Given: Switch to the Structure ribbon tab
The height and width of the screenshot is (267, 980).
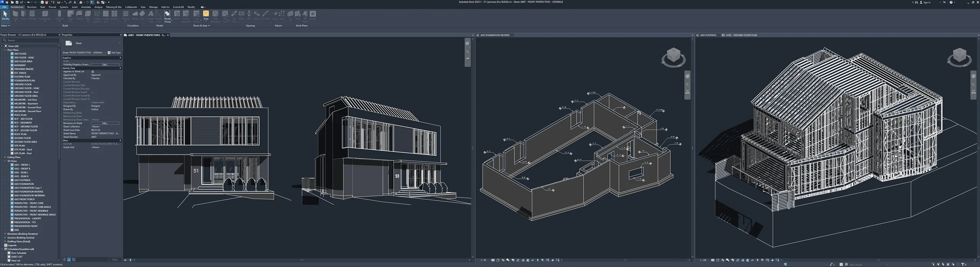Looking at the screenshot, I should coord(32,7).
